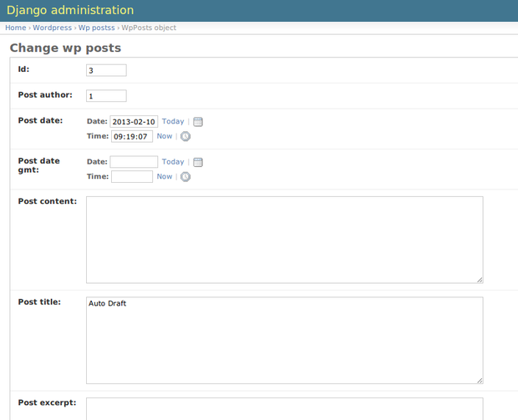
Task: Navigate to Wp postss breadcrumb link
Action: pyautogui.click(x=96, y=28)
